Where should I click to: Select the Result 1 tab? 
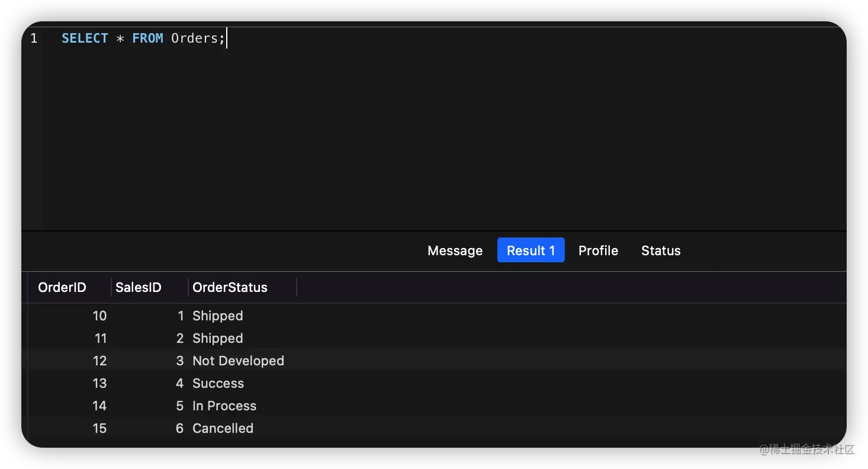[531, 250]
